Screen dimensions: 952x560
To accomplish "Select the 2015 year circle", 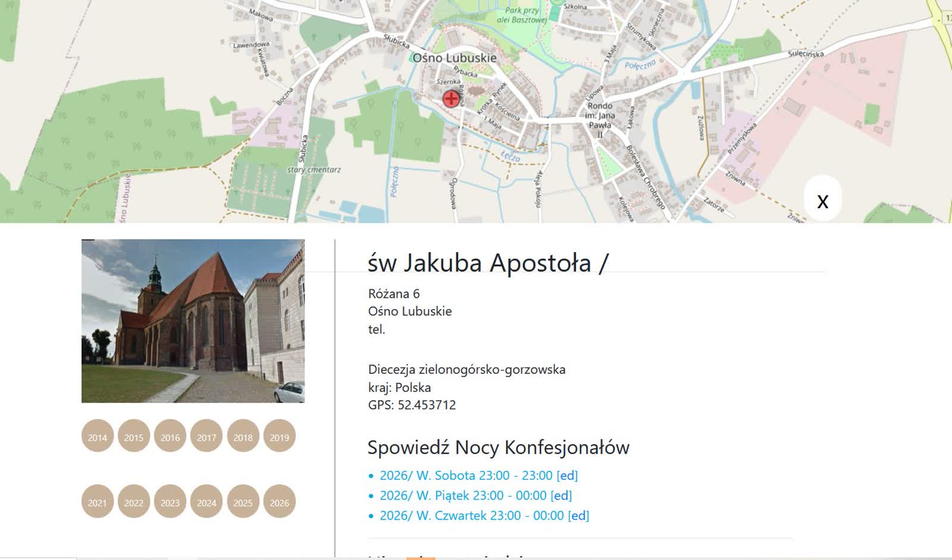I will 134,437.
